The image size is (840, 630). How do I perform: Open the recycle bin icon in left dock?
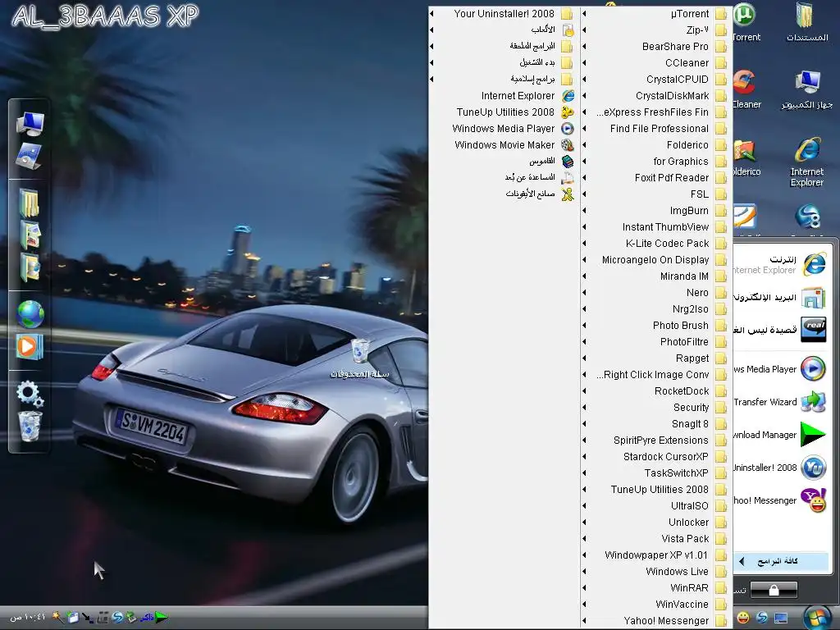pyautogui.click(x=30, y=427)
